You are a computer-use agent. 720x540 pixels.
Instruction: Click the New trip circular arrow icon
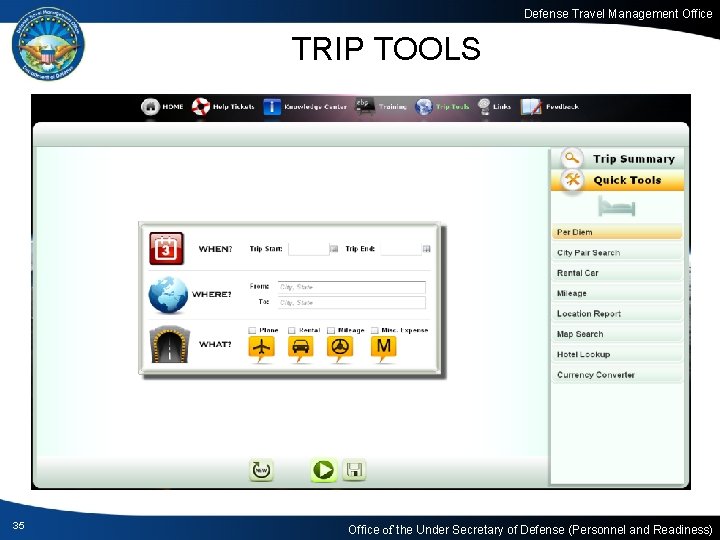261,470
